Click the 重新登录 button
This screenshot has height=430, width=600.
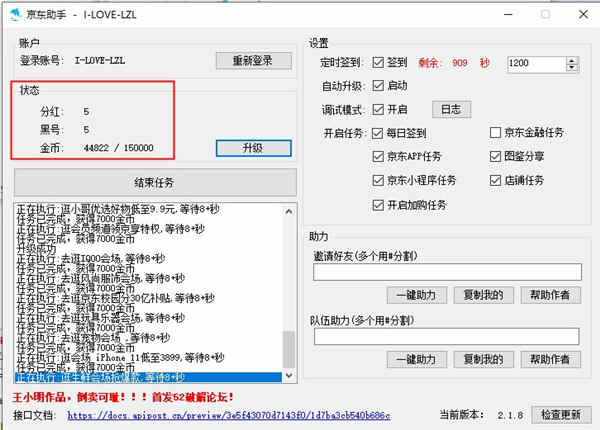point(254,61)
